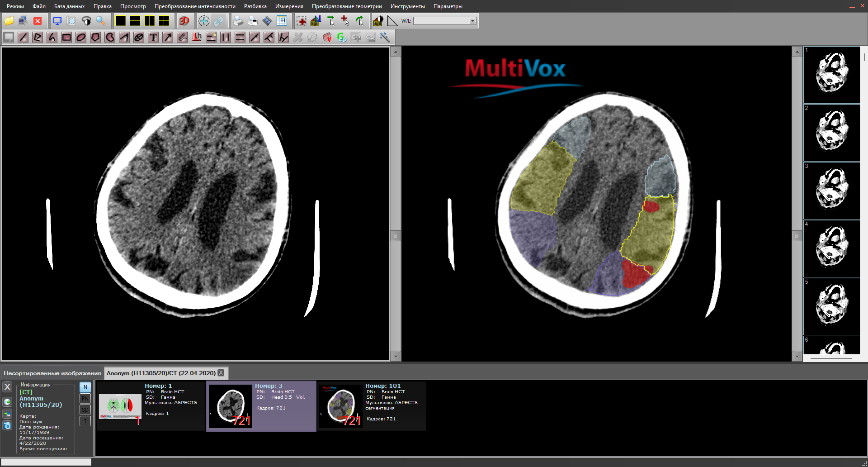The image size is (868, 467).
Task: Switch to Несортированные изображения tab
Action: point(52,373)
